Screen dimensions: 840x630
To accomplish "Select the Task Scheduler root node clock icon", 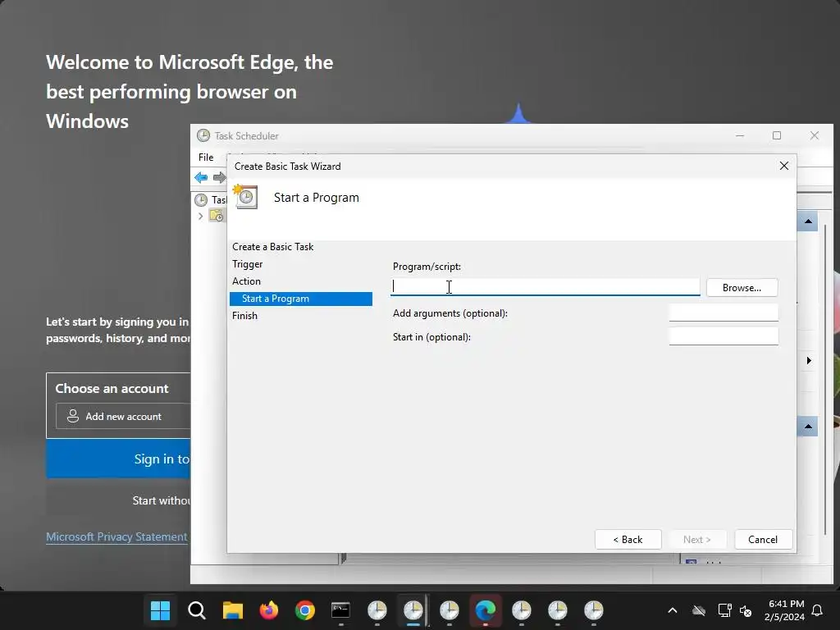I will pyautogui.click(x=201, y=200).
